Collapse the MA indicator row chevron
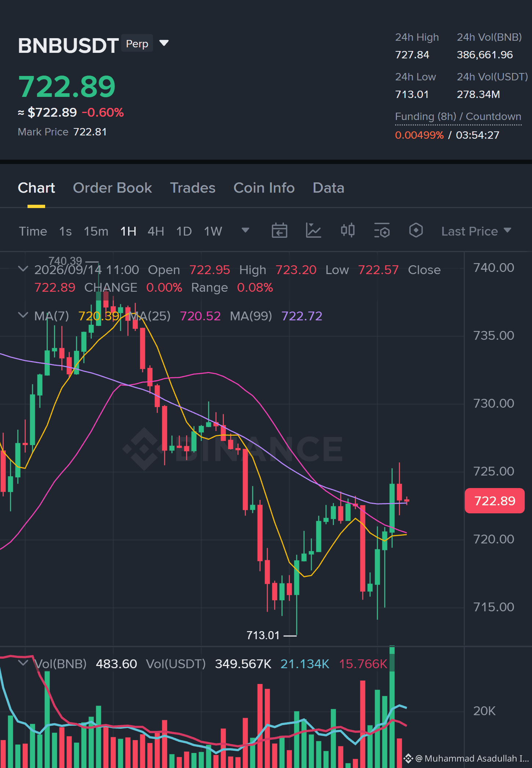Screen dimensions: 532x768 click(23, 315)
